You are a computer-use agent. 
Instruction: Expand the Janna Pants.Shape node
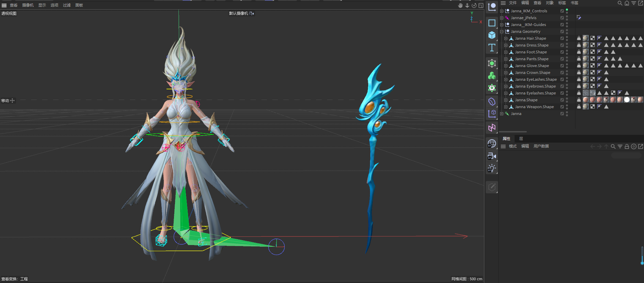pos(506,59)
